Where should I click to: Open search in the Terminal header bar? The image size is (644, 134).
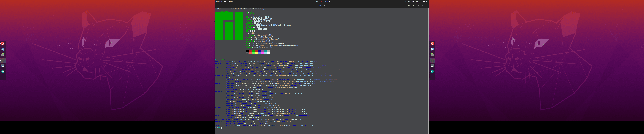tap(409, 5)
